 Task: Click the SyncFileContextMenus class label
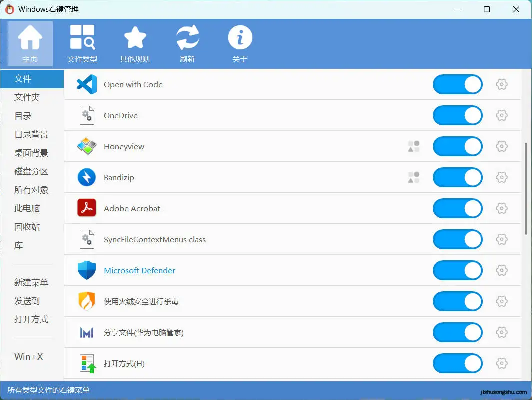tap(154, 240)
